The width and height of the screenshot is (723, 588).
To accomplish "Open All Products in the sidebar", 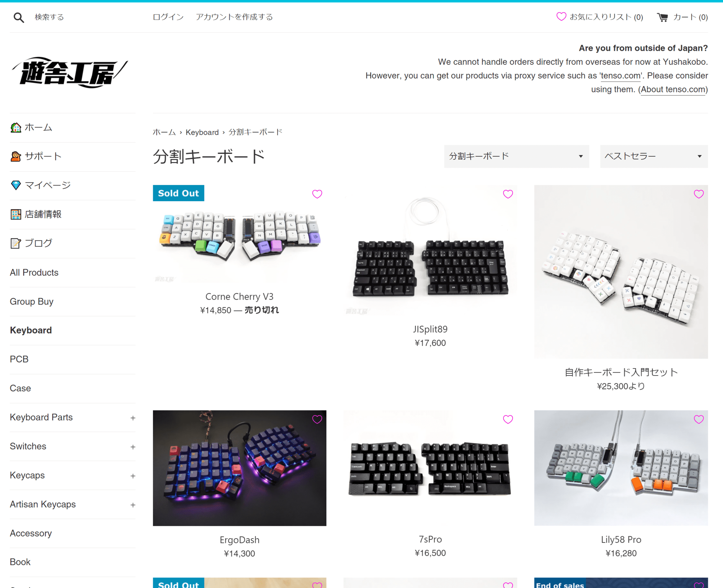I will click(34, 272).
